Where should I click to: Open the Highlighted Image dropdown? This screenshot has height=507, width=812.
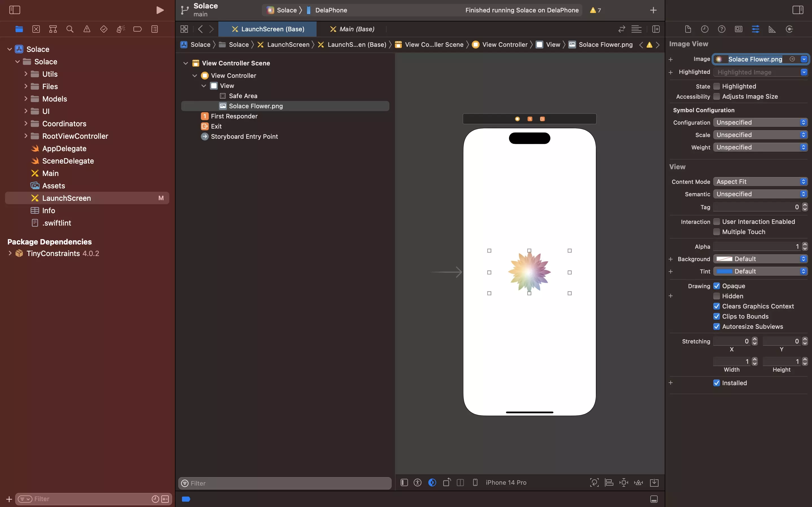click(804, 72)
